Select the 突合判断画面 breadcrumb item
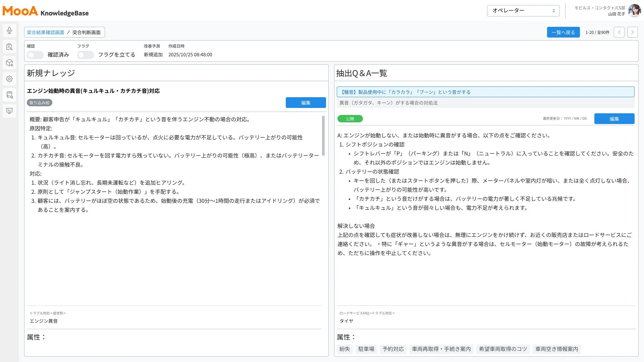Image resolution: width=644 pixels, height=362 pixels. tap(87, 33)
